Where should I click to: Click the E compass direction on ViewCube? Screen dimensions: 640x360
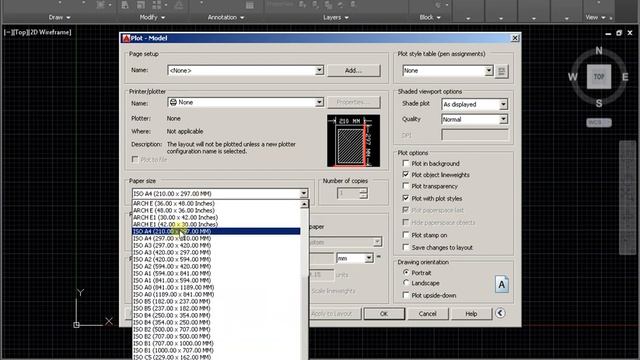click(x=625, y=77)
